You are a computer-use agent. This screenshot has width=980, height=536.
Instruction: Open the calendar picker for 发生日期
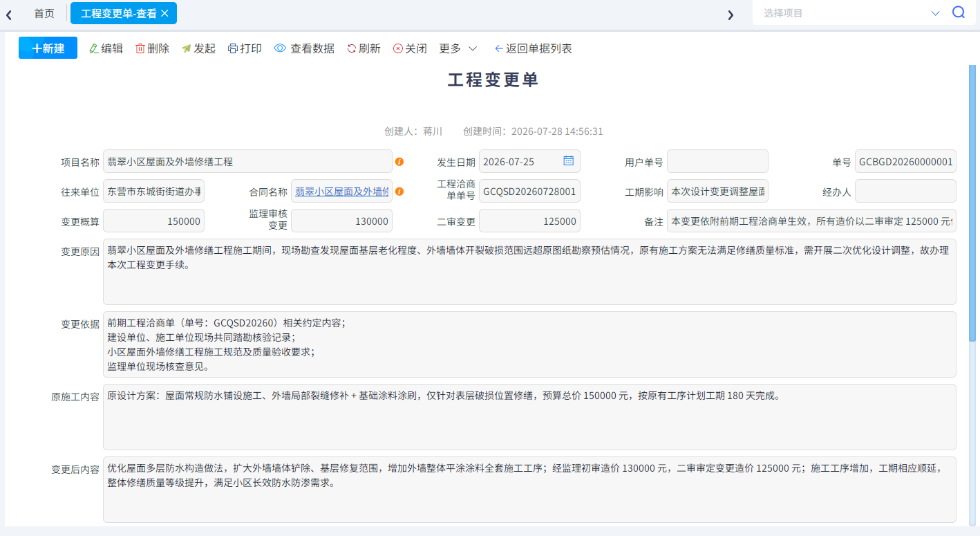point(568,161)
